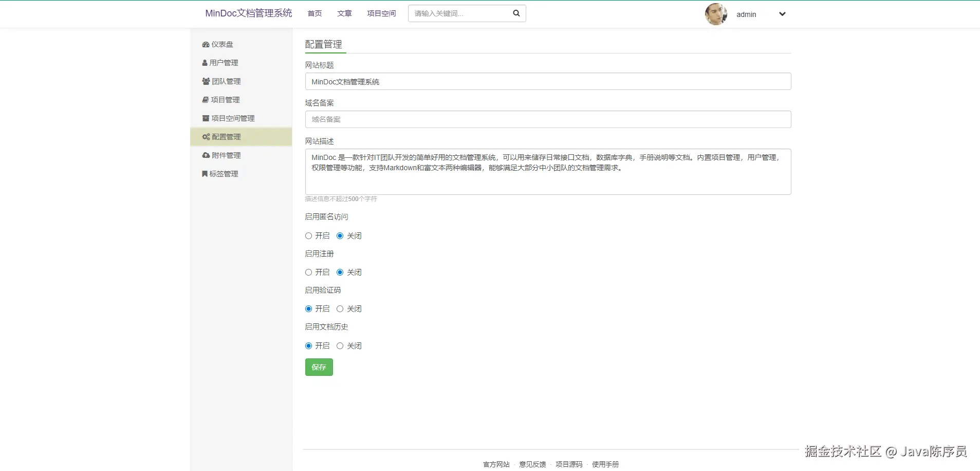
Task: Click the dashboard icon beside 仪表盘
Action: tap(206, 45)
